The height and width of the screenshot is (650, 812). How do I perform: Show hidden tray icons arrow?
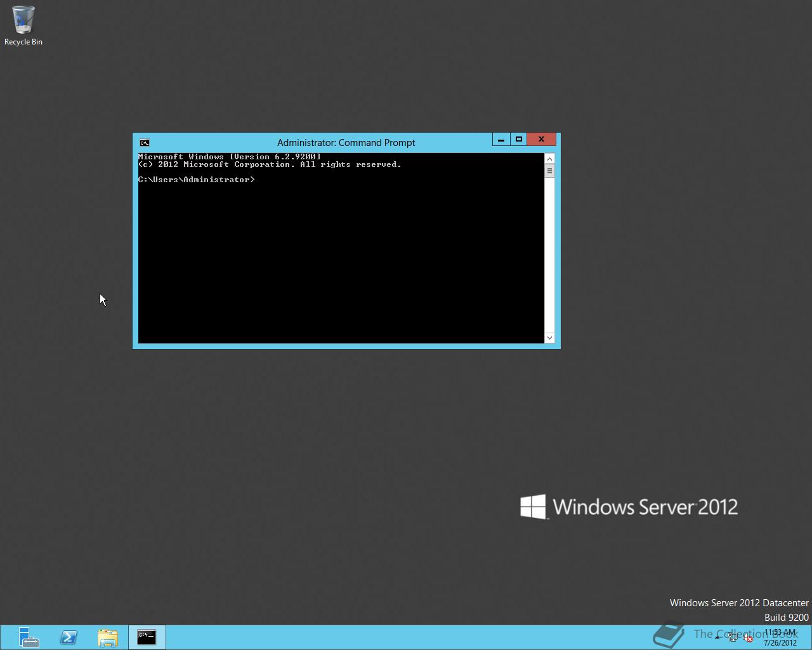tap(717, 637)
